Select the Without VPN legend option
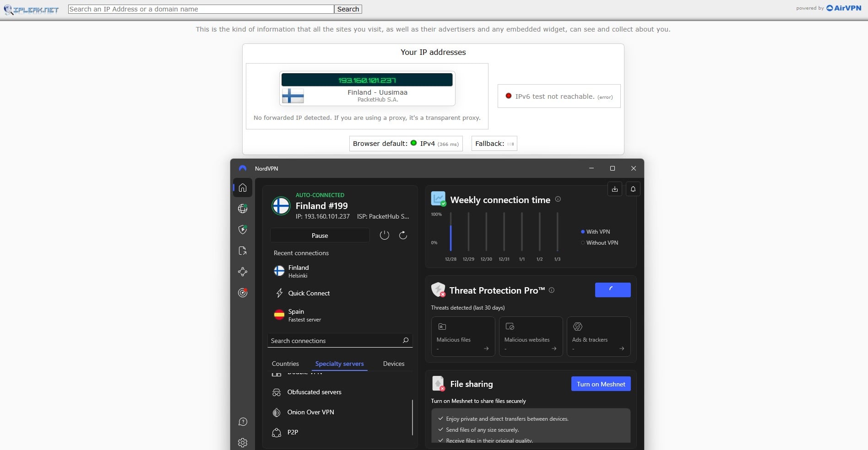This screenshot has height=450, width=868. click(x=599, y=243)
